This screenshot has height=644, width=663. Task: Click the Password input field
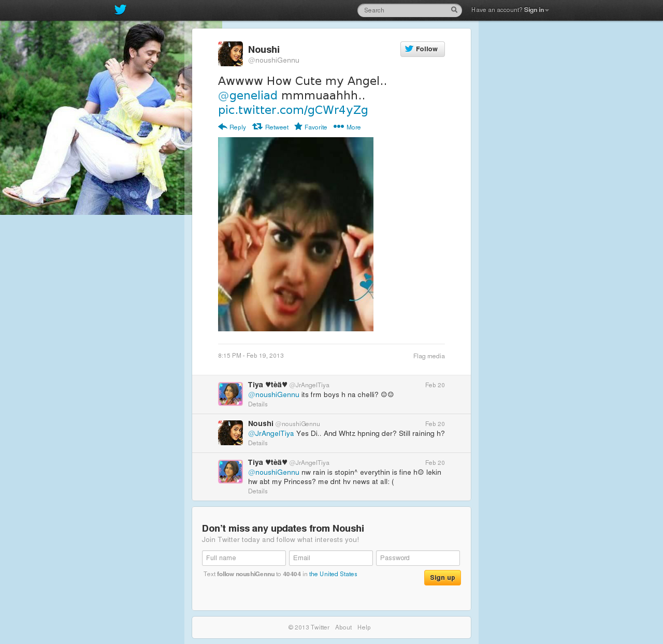(418, 558)
